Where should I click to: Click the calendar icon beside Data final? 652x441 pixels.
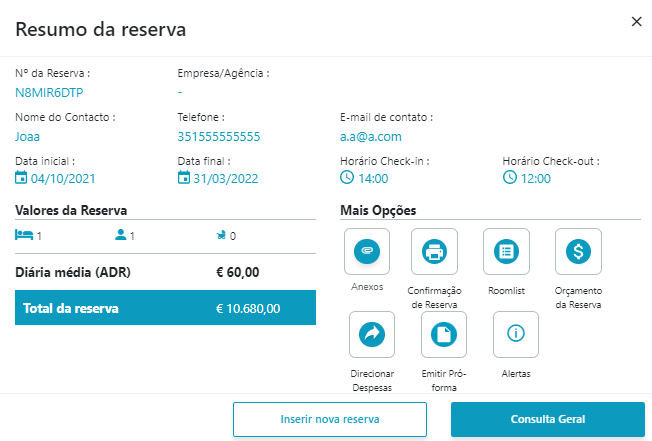[x=183, y=178]
